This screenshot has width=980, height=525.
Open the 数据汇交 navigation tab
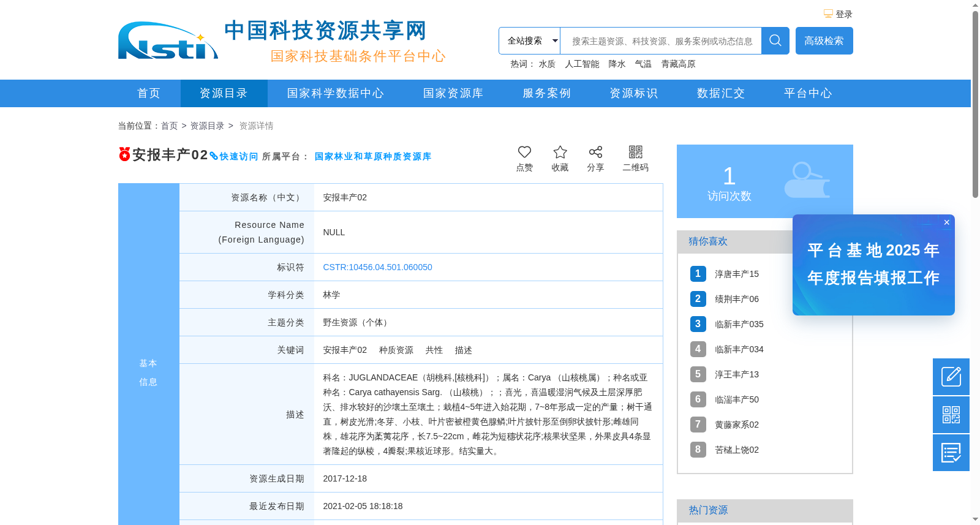click(x=721, y=93)
